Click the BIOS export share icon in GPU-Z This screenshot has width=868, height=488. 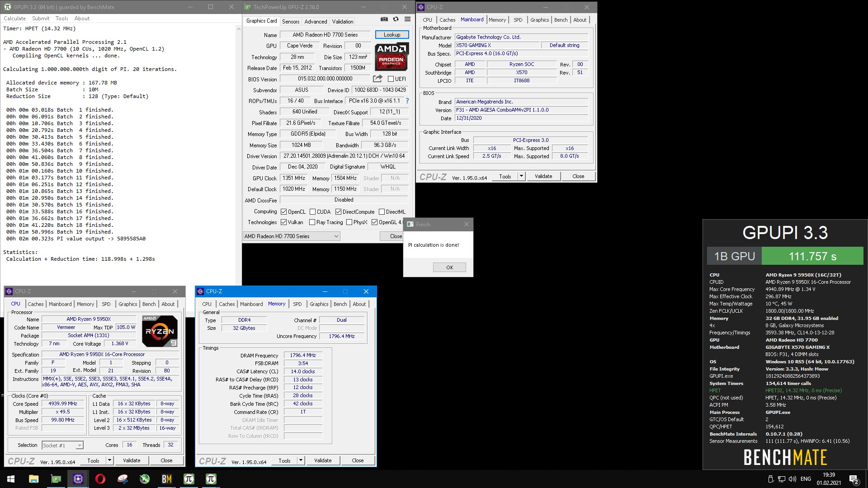pos(377,79)
